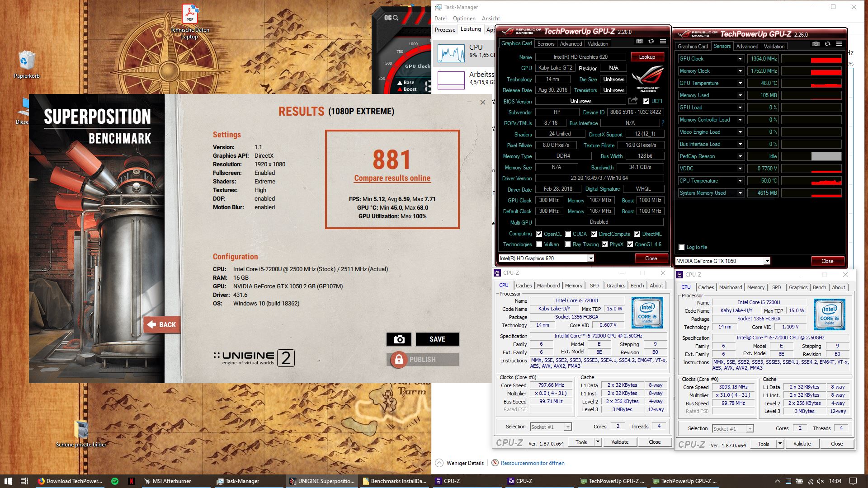868x488 pixels.
Task: Open the Datei menu in Task-Manager
Action: [440, 19]
